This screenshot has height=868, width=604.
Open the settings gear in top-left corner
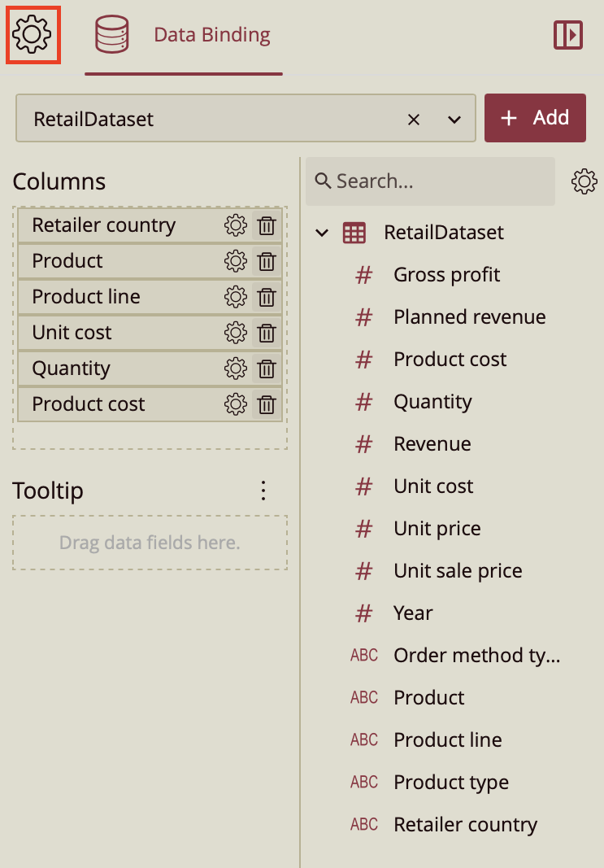(32, 34)
